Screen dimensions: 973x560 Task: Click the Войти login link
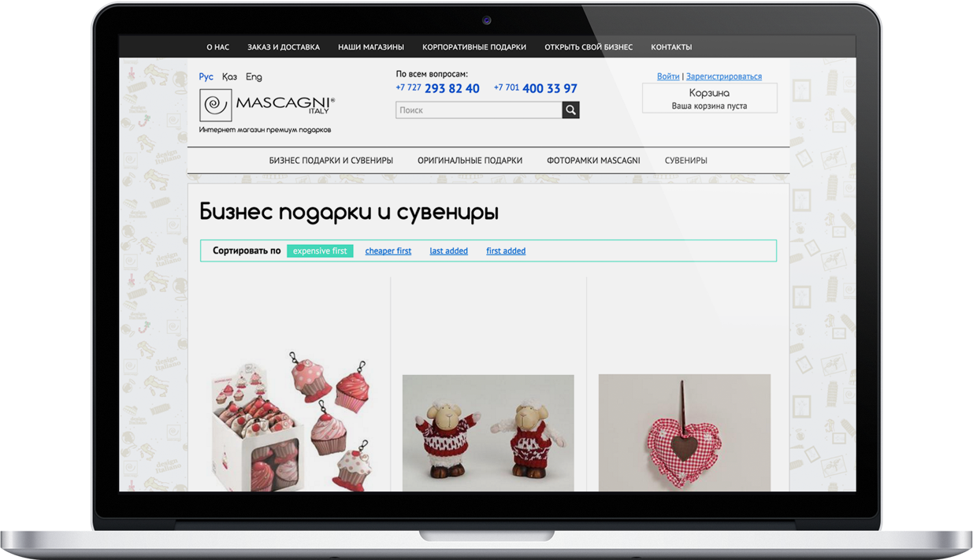coord(668,76)
